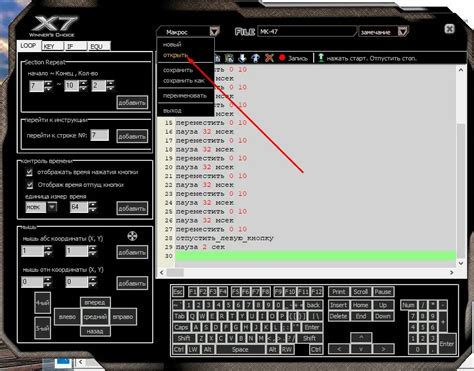Toggle 'отображать время нажатия кнопки' checkbox
Screen dimensions: 474x371
29,172
